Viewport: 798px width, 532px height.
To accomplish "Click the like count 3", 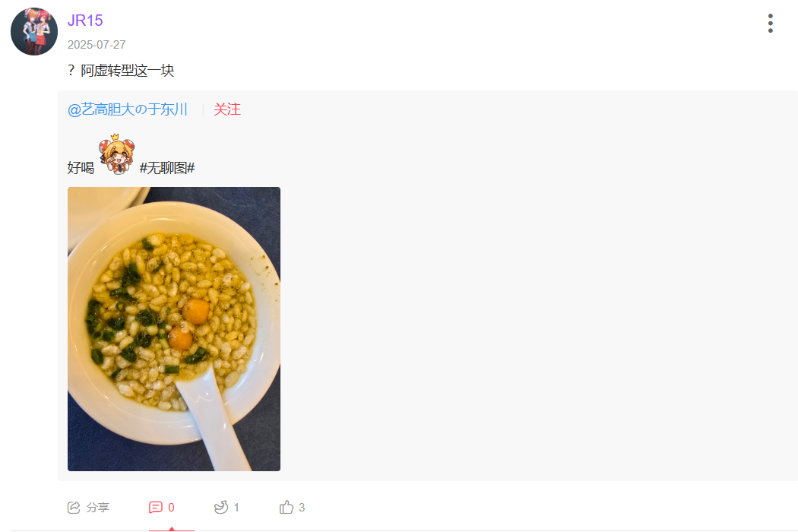I will (x=302, y=508).
